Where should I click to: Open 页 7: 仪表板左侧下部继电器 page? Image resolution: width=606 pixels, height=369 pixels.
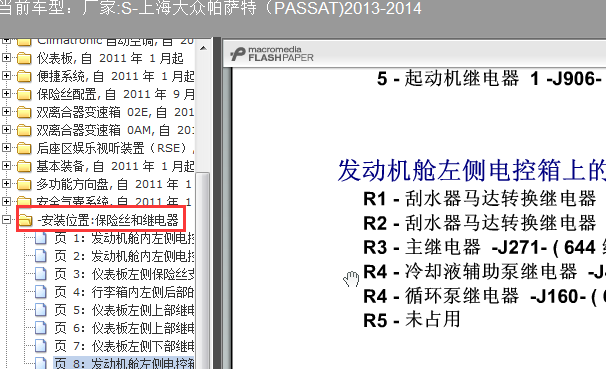pyautogui.click(x=124, y=346)
